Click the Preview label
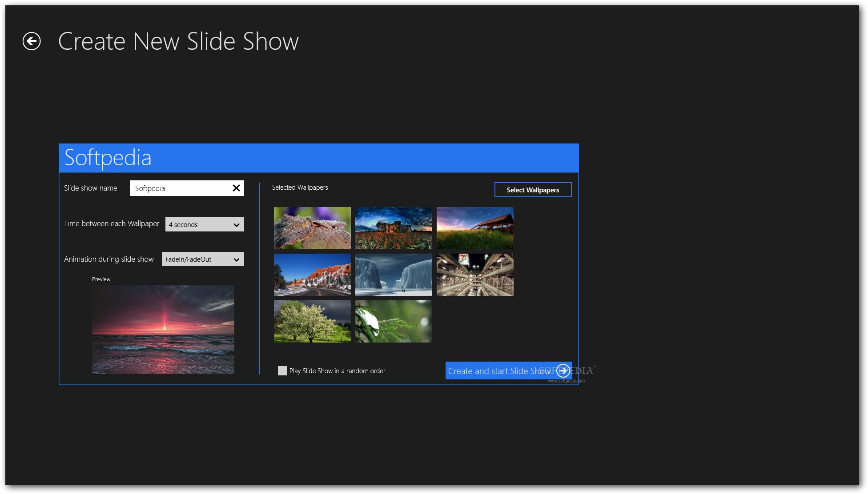868x494 pixels. [101, 279]
